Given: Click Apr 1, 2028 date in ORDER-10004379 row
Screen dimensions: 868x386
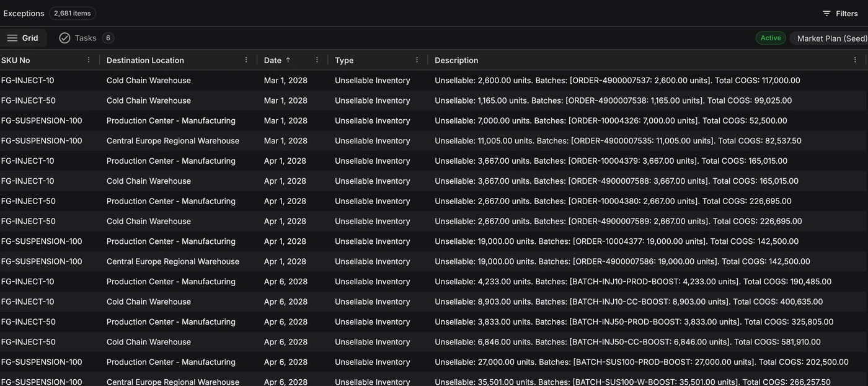Looking at the screenshot, I should [285, 161].
